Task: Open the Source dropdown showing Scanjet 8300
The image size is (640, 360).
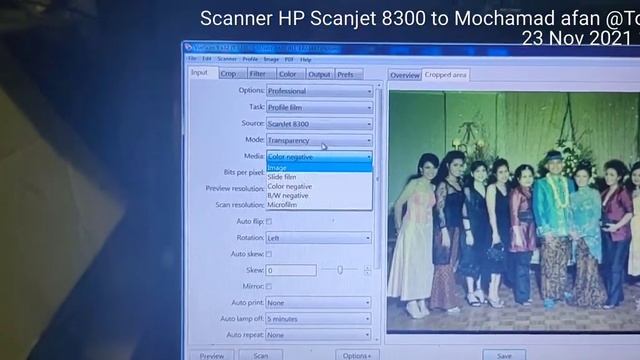Action: click(x=319, y=124)
